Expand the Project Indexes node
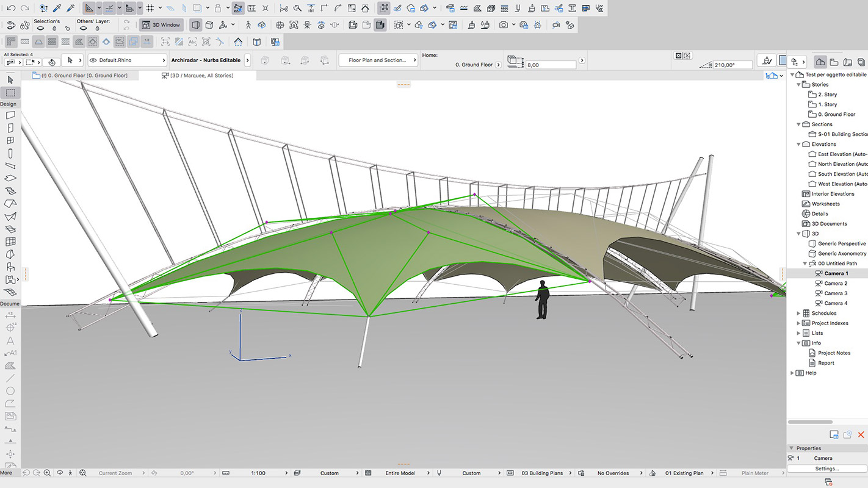Viewport: 868px width, 488px height. pos(799,323)
